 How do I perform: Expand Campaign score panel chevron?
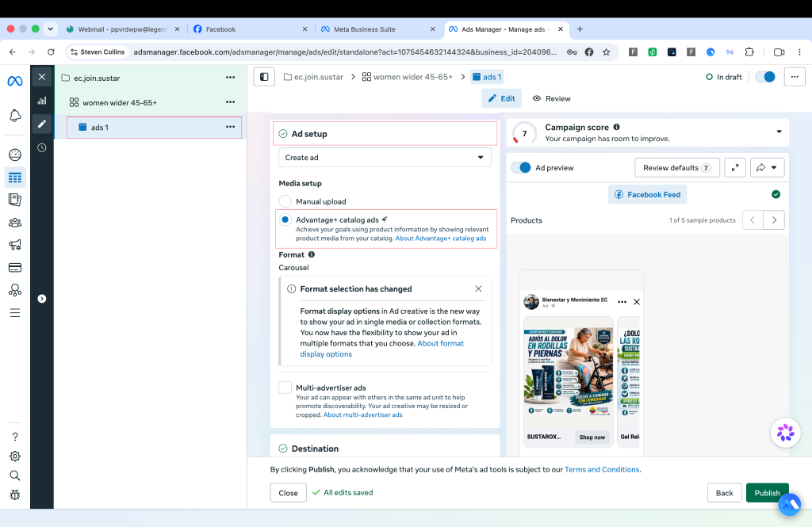point(779,132)
